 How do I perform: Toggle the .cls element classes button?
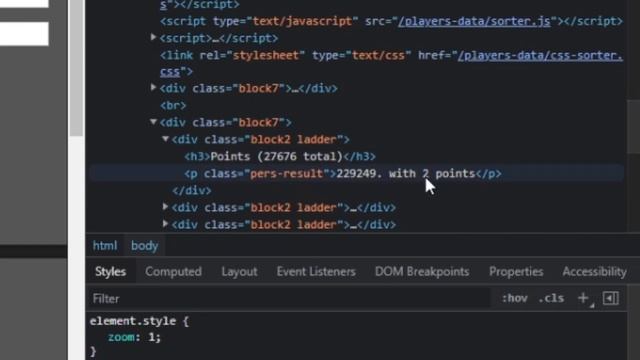pyautogui.click(x=551, y=298)
